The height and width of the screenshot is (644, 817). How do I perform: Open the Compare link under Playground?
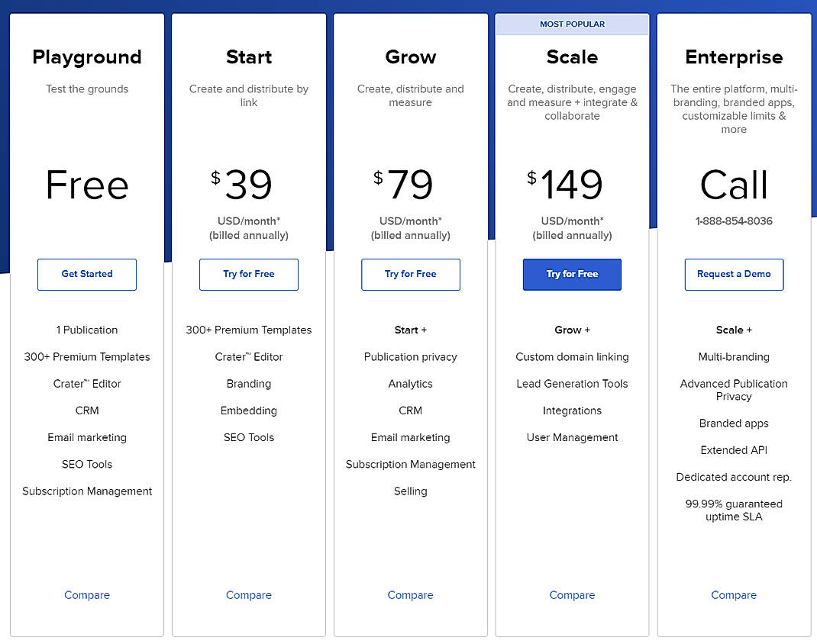pos(86,595)
